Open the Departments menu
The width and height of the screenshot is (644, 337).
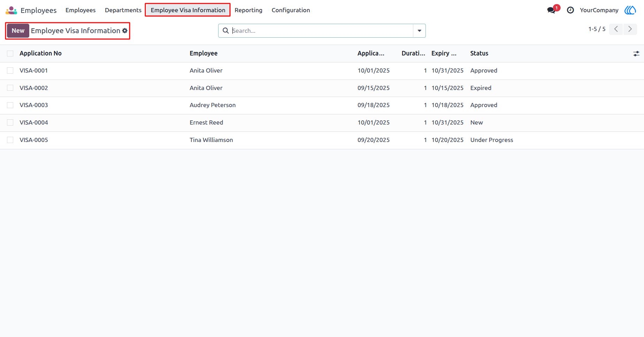tap(123, 10)
